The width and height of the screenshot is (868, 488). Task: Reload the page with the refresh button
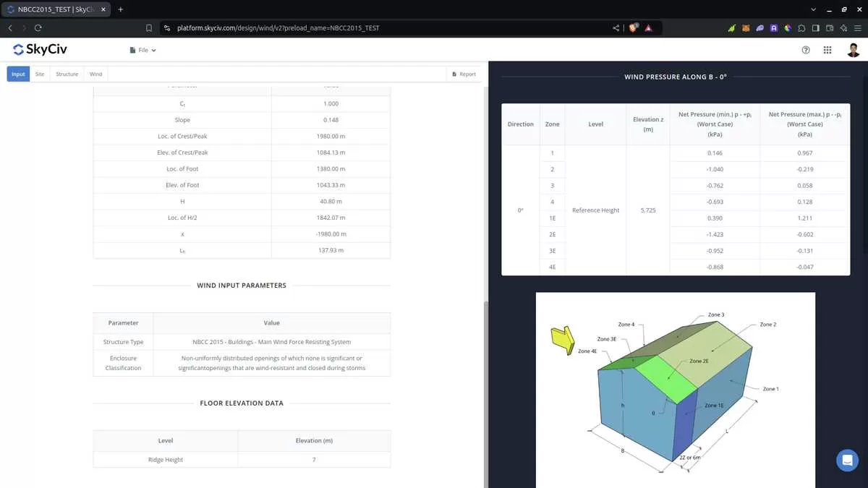[38, 28]
